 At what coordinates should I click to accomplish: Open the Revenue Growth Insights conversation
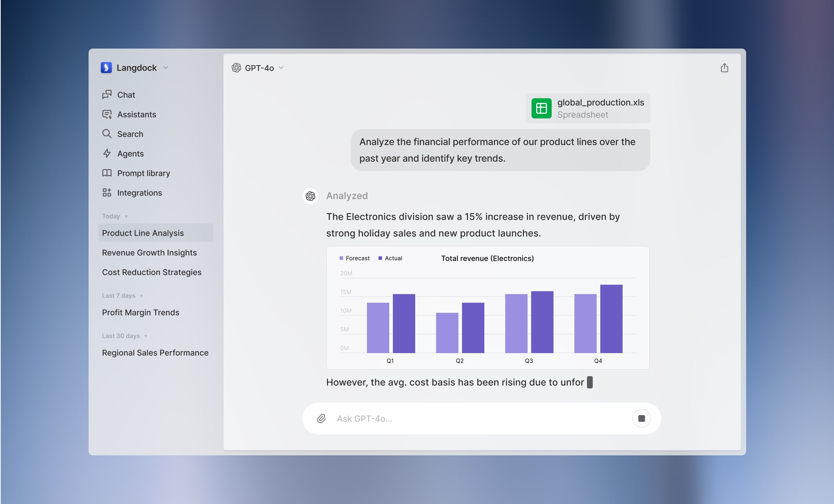149,253
